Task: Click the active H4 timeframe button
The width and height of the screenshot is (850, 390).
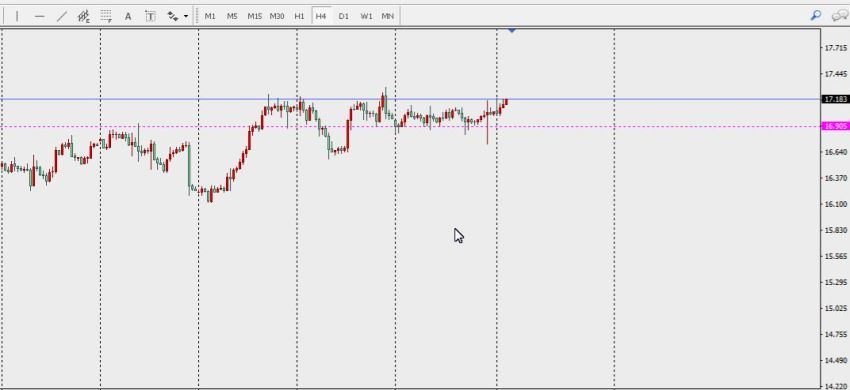Action: pyautogui.click(x=321, y=16)
